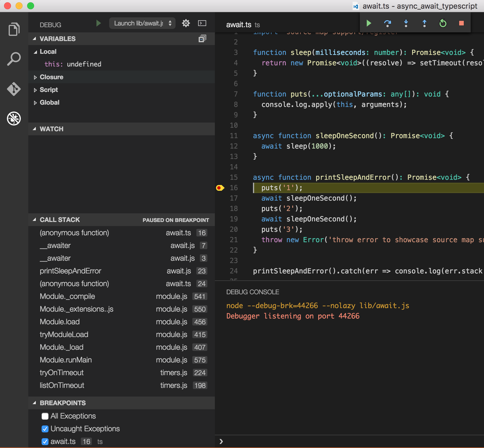
Task: Select the await.ts editor tab
Action: click(239, 25)
